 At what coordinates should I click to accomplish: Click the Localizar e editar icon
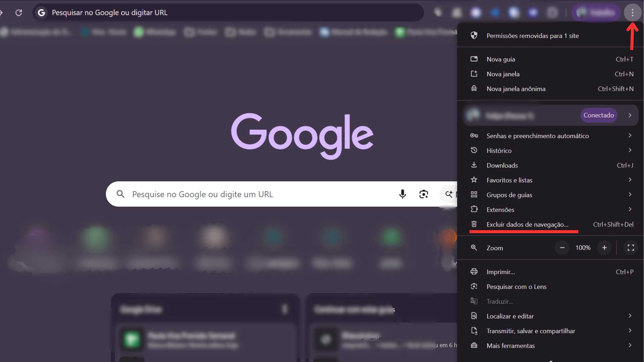[x=474, y=316]
